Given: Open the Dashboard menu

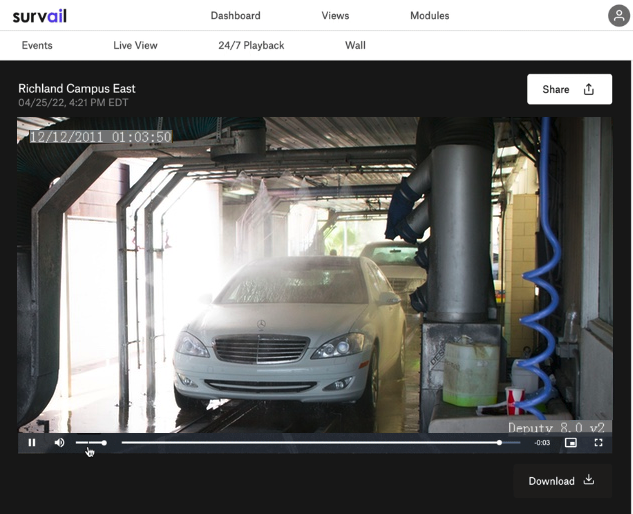Looking at the screenshot, I should [x=235, y=16].
